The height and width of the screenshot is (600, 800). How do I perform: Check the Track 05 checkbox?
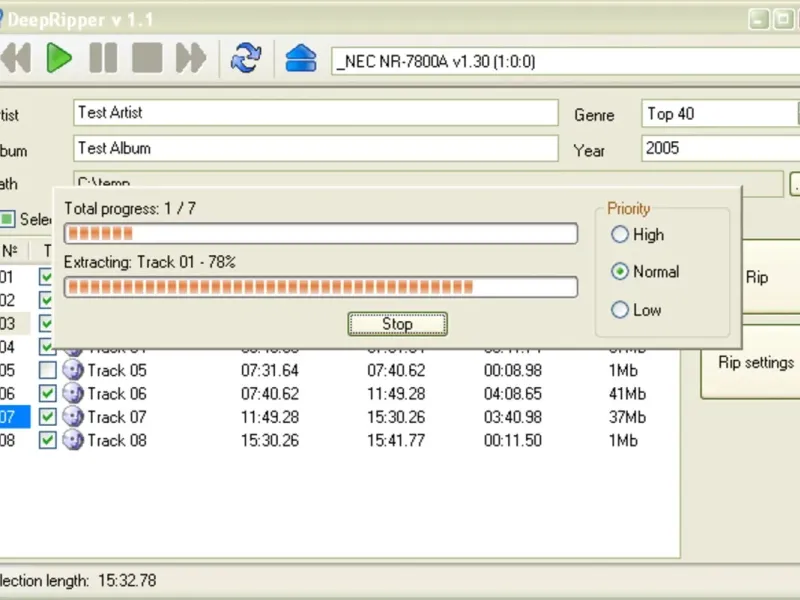point(47,370)
